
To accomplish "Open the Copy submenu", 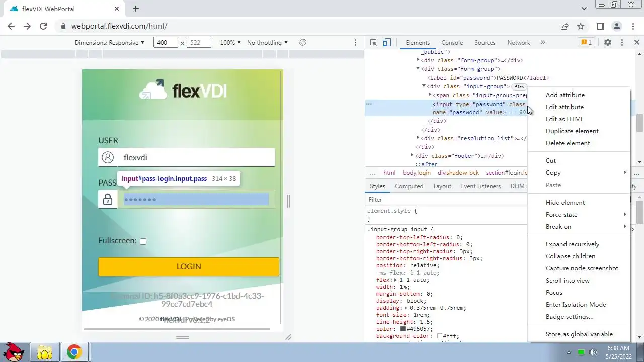I will 579,173.
